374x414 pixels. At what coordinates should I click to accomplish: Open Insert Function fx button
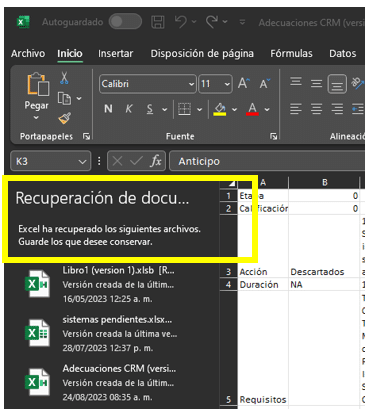point(156,161)
